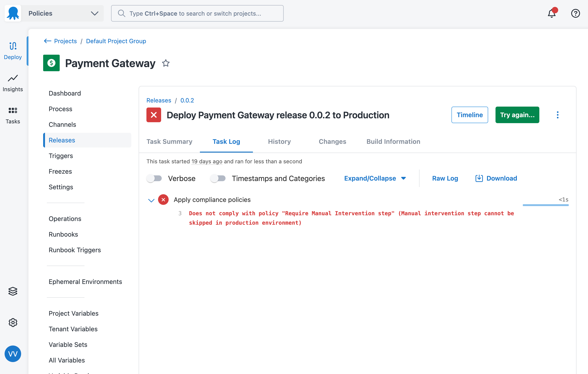The image size is (588, 374).
Task: Open the help question mark menu
Action: click(575, 13)
